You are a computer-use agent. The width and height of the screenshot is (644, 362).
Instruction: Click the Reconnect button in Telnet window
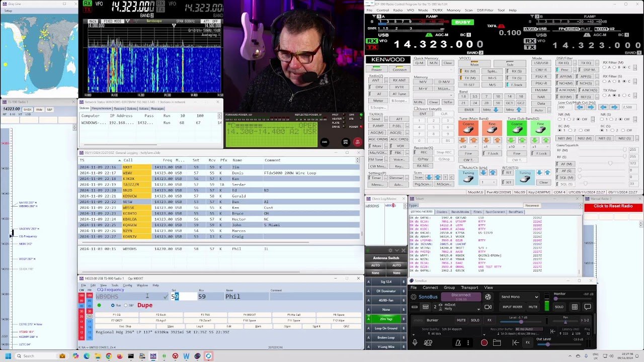pos(532,206)
